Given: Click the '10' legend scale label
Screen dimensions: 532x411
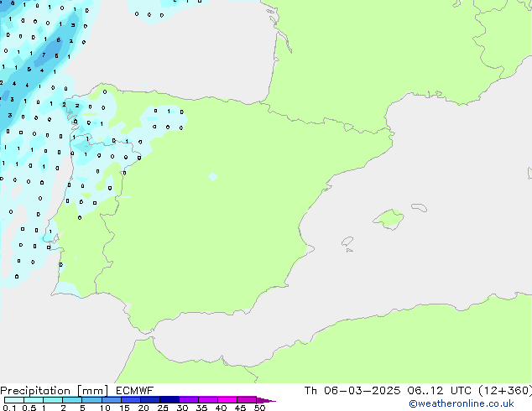Looking at the screenshot, I should 105,408.
